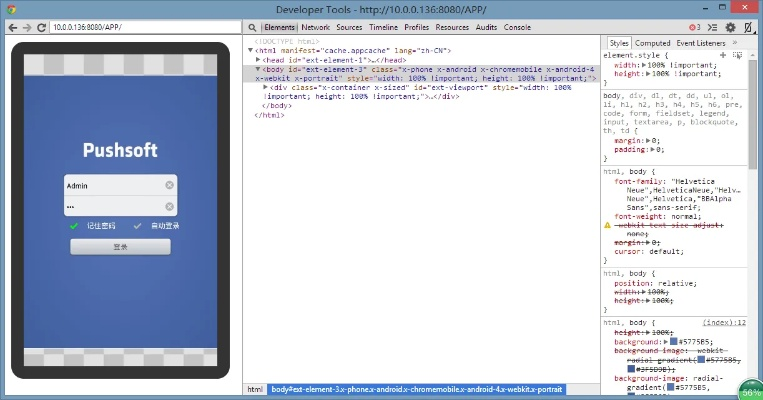763x400 pixels.
Task: Open DevTools settings gear
Action: pyautogui.click(x=731, y=27)
